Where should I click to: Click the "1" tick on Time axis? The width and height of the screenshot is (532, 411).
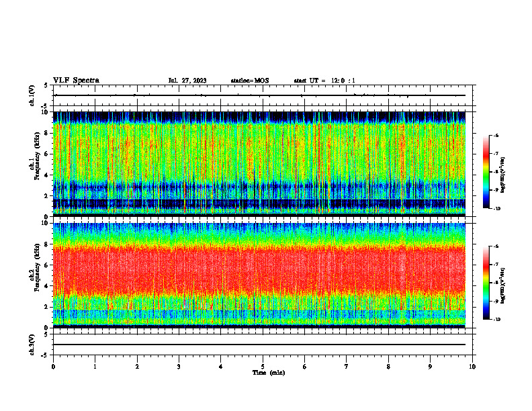(x=95, y=367)
